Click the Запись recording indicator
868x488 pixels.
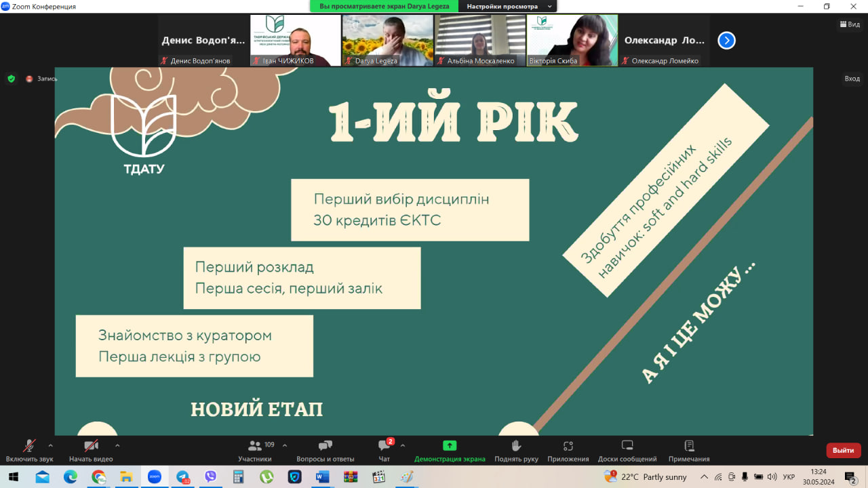(x=42, y=79)
